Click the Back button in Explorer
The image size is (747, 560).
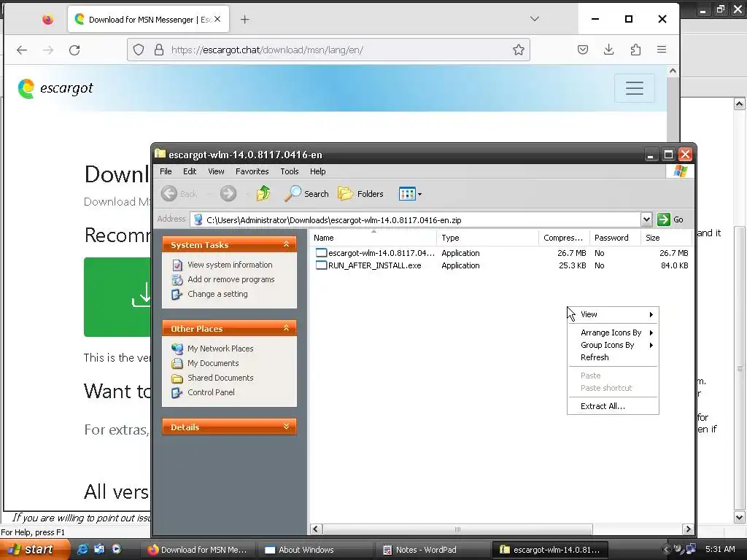(179, 193)
